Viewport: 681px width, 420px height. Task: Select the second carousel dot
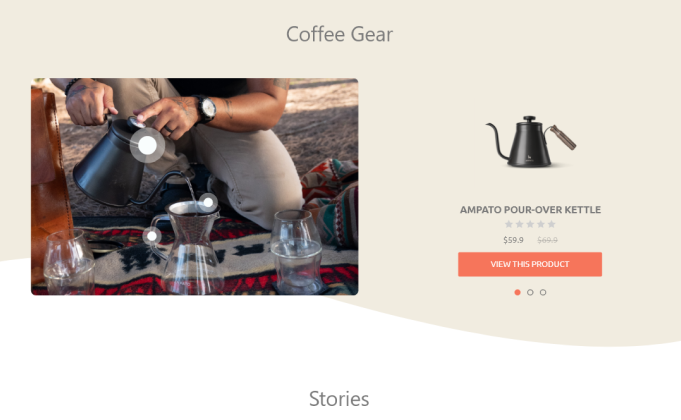point(530,292)
